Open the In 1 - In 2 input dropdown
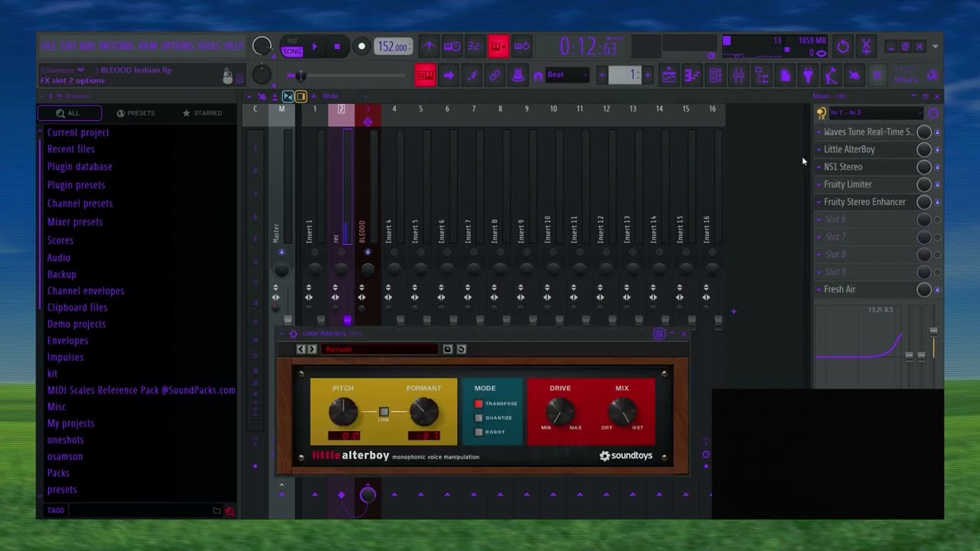Screen dimensions: 980x551 click(x=876, y=112)
